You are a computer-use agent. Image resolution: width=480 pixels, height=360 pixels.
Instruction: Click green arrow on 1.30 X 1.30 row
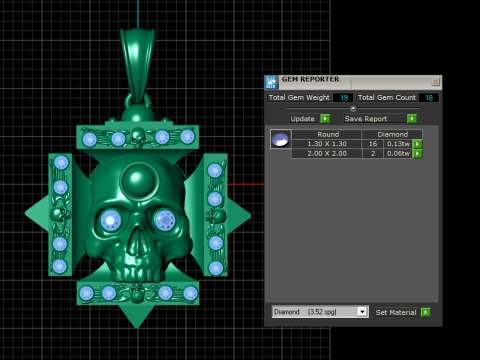pyautogui.click(x=417, y=144)
